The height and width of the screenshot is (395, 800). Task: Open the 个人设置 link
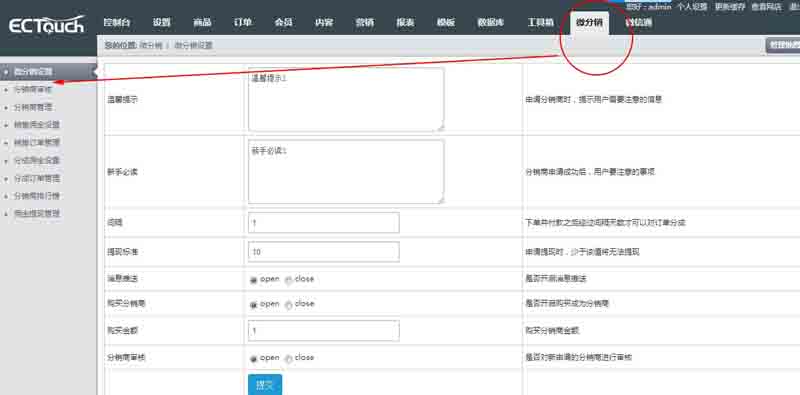[x=692, y=7]
